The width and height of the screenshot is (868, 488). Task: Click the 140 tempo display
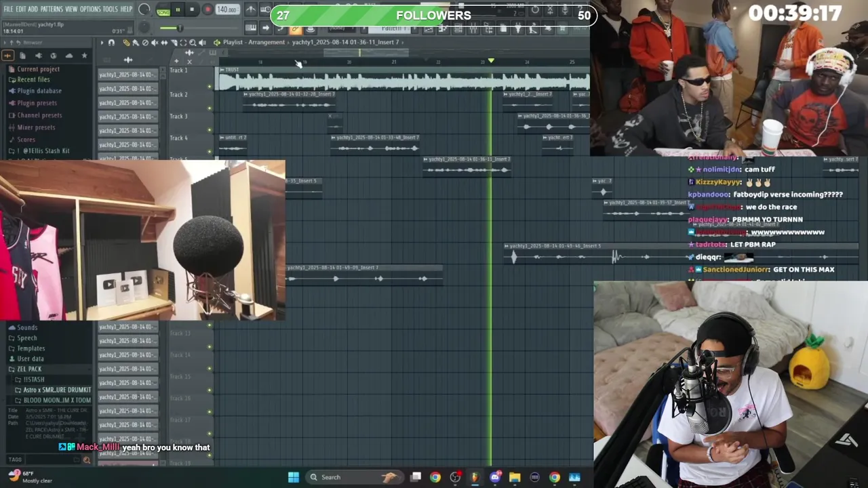pos(228,9)
